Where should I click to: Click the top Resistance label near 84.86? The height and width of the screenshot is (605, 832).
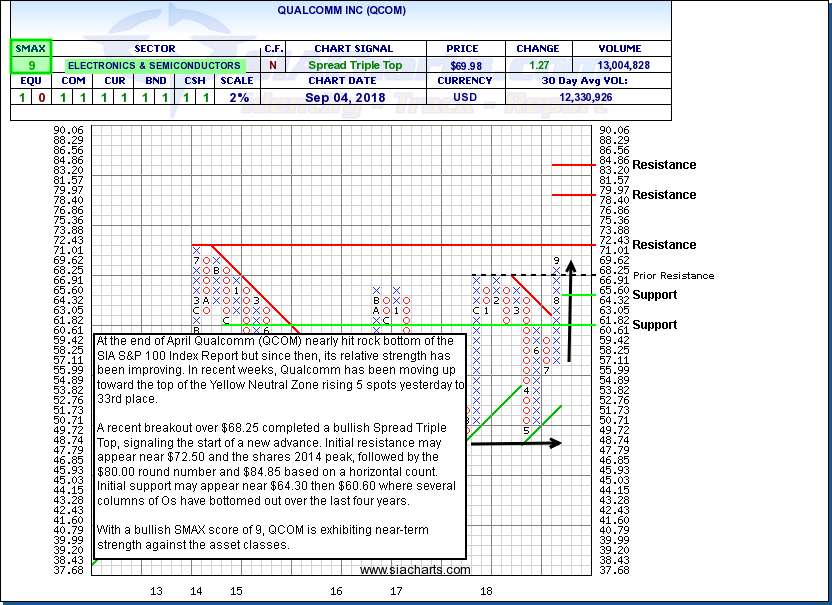(x=664, y=165)
